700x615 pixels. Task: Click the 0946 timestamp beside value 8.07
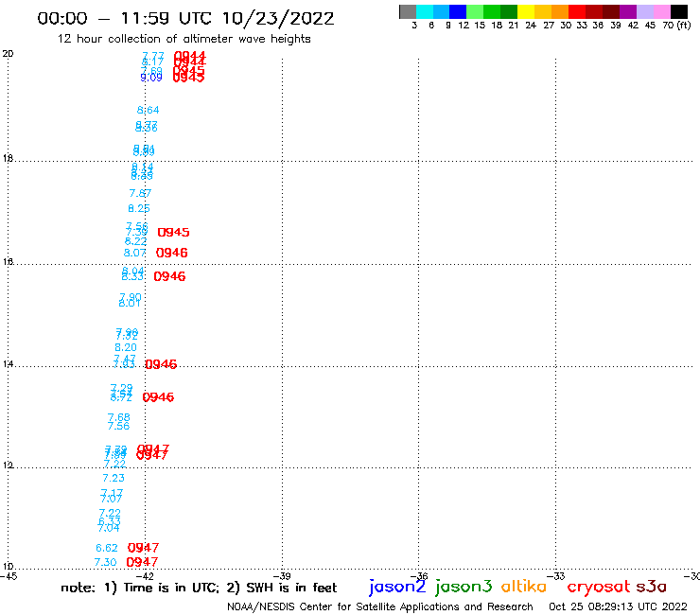172,253
